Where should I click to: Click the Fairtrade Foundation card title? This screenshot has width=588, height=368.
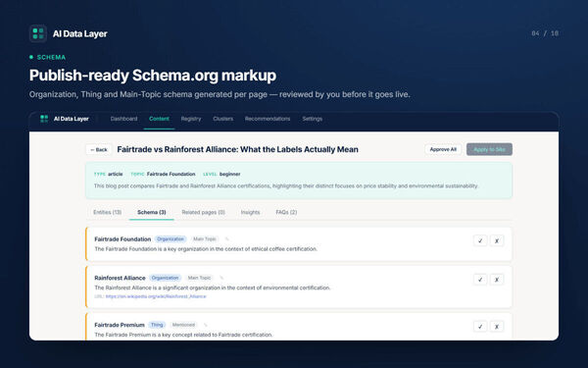(x=122, y=239)
